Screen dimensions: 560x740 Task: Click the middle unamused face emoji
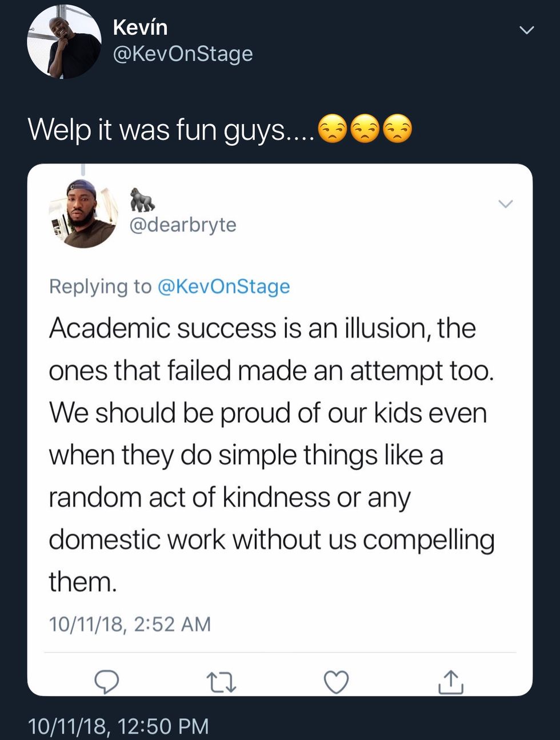click(x=365, y=129)
